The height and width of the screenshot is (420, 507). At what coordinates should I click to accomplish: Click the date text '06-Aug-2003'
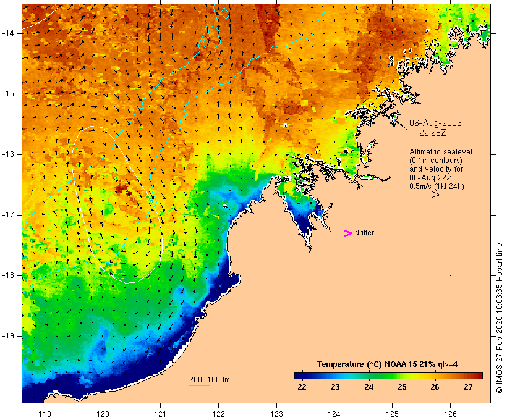pyautogui.click(x=435, y=123)
